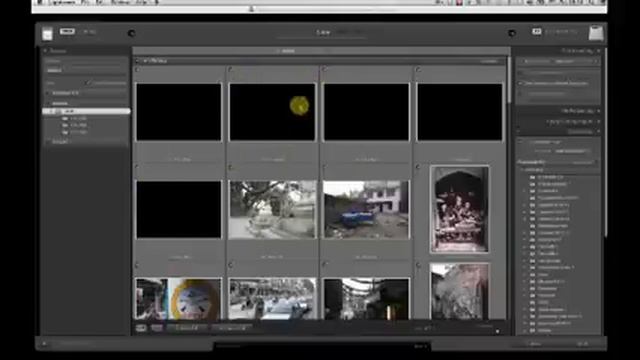Image resolution: width=640 pixels, height=360 pixels.
Task: Click the left round arrow between source and center
Action: (131, 33)
